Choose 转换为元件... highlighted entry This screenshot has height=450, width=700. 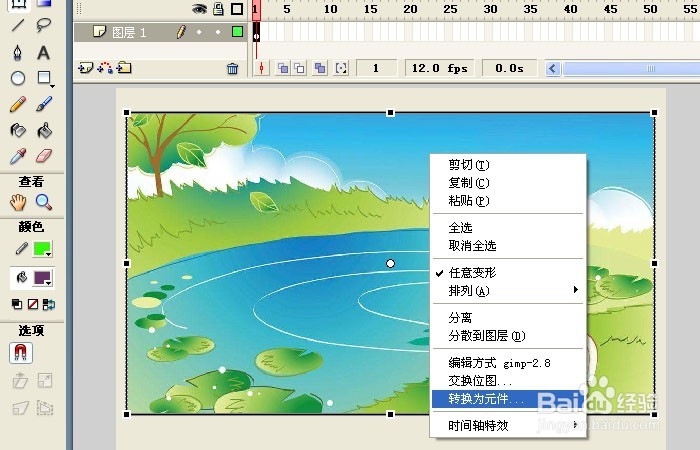[508, 399]
